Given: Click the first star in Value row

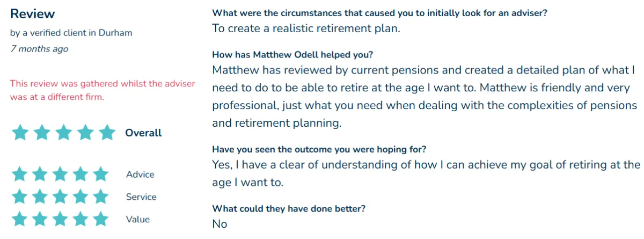Looking at the screenshot, I should click(x=19, y=219).
